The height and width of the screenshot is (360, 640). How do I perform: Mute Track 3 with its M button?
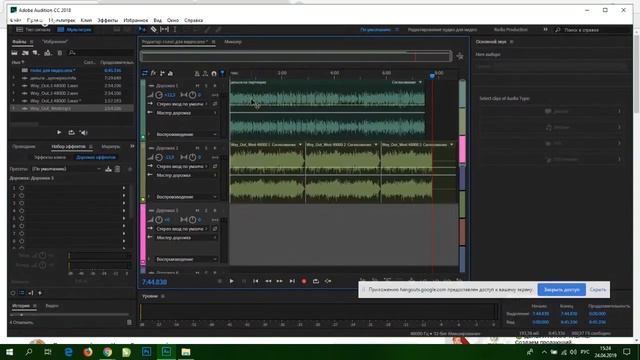tap(198, 210)
